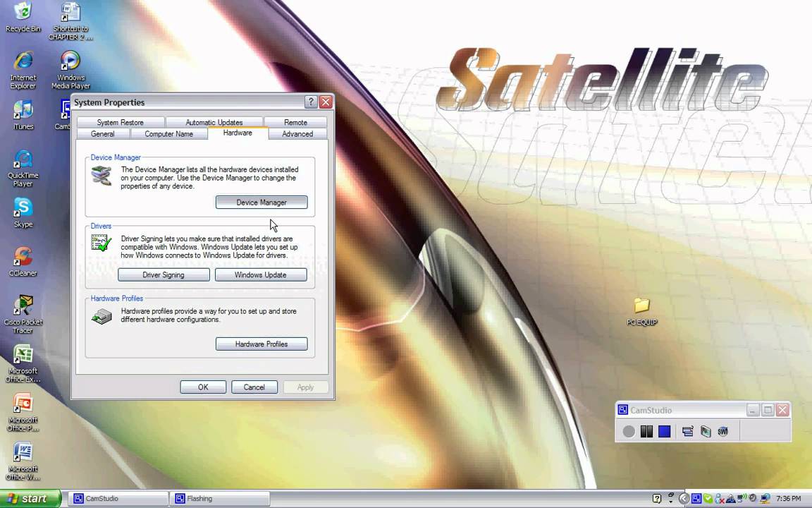Click the CamStudio record button
The height and width of the screenshot is (508, 812).
point(629,431)
